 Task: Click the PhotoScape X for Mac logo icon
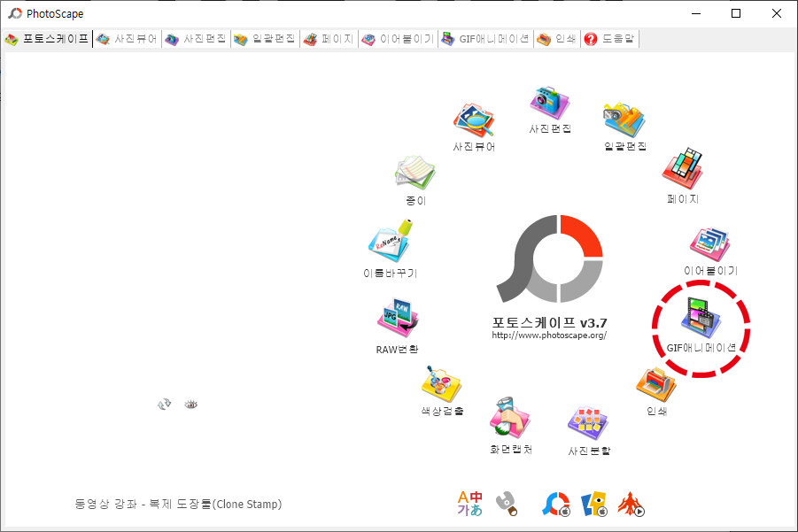555,504
